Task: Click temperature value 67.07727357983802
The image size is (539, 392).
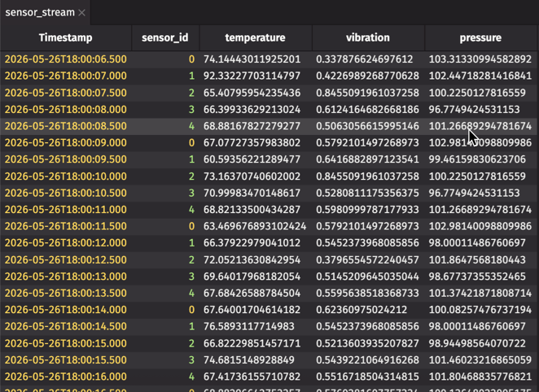Action: pos(252,143)
